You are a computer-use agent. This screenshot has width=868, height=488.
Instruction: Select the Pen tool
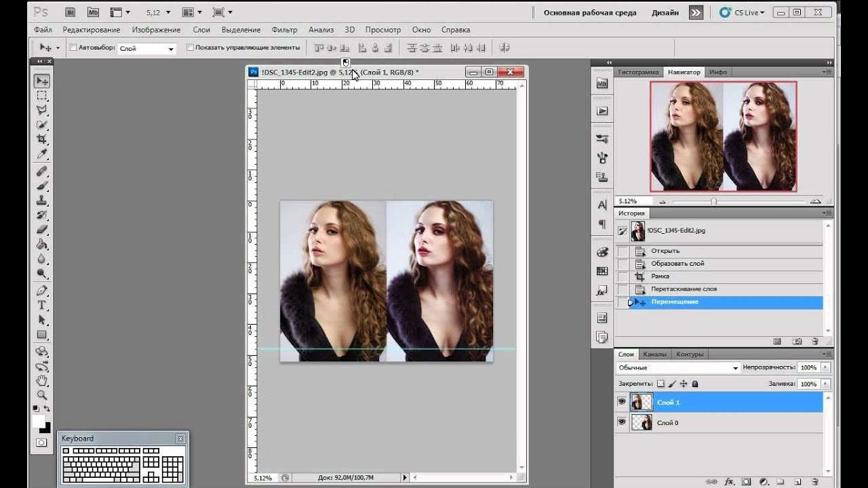click(42, 290)
